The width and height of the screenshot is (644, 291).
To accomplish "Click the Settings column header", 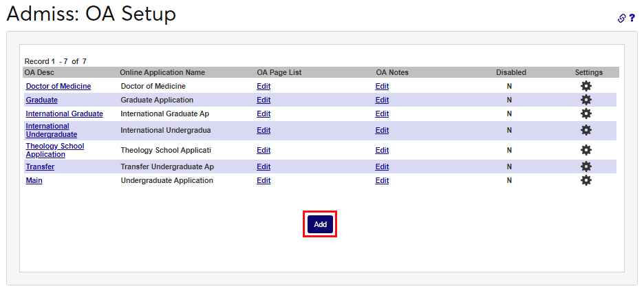I will click(588, 72).
